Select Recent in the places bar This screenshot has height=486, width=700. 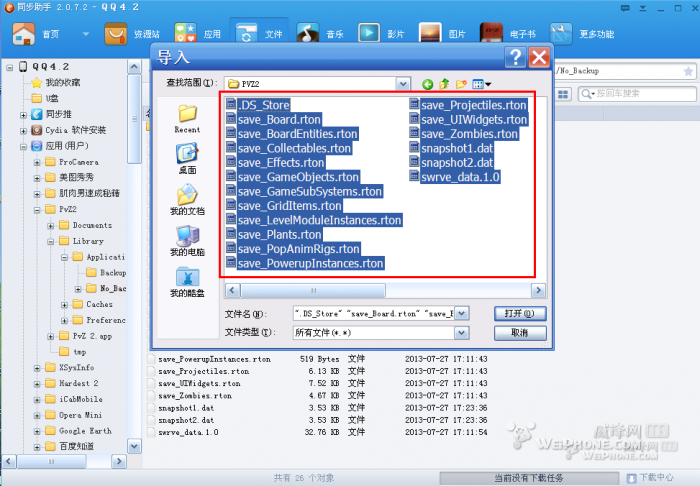188,119
